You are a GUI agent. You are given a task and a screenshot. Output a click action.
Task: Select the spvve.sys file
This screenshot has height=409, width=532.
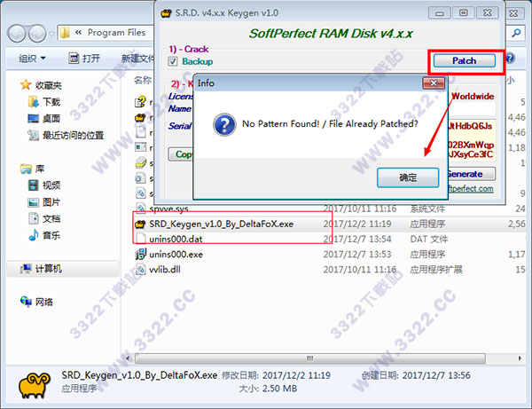[x=168, y=208]
